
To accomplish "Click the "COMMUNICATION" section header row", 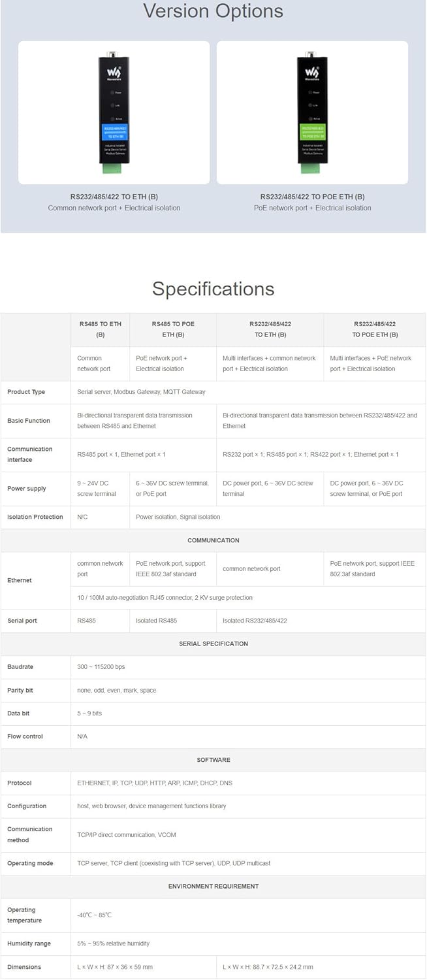I will [x=213, y=540].
